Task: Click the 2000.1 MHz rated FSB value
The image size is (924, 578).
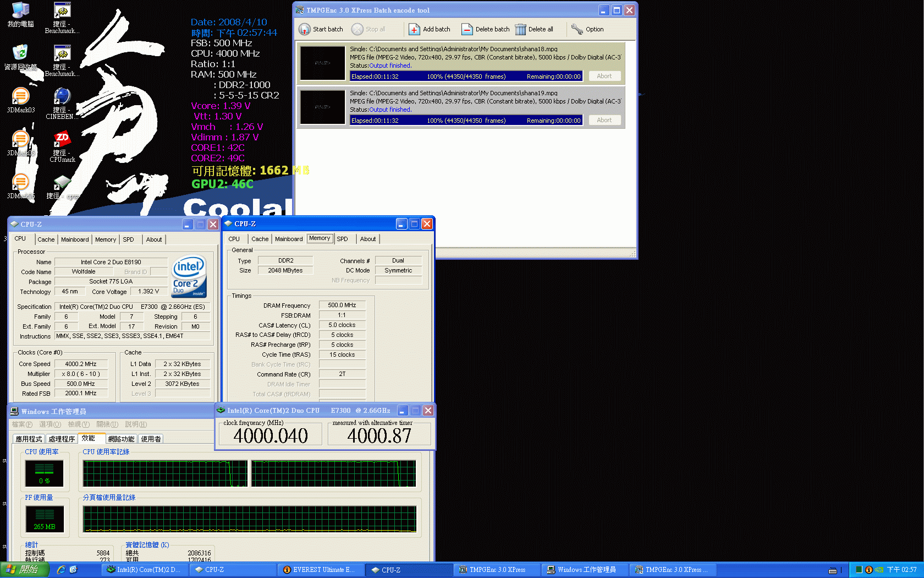Action: [81, 393]
